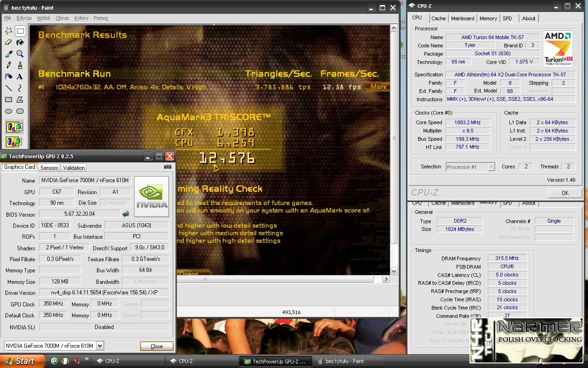
Task: Click the Close button in GPU-Z
Action: pyautogui.click(x=157, y=346)
